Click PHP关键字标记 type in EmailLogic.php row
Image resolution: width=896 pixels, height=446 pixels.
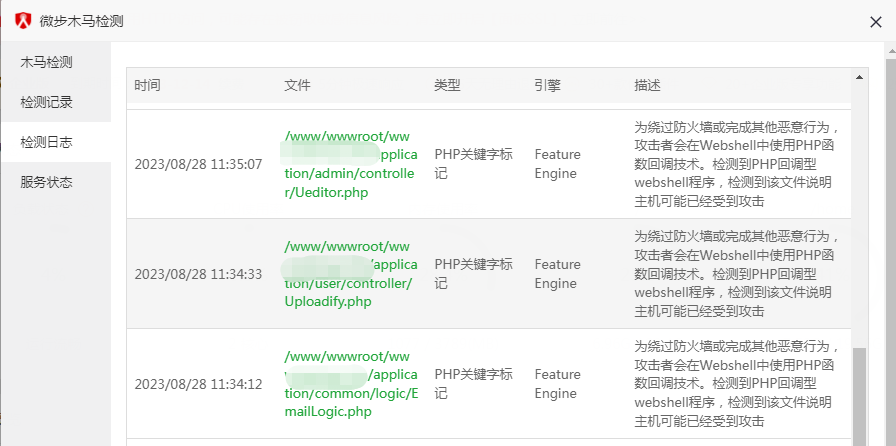tap(473, 384)
